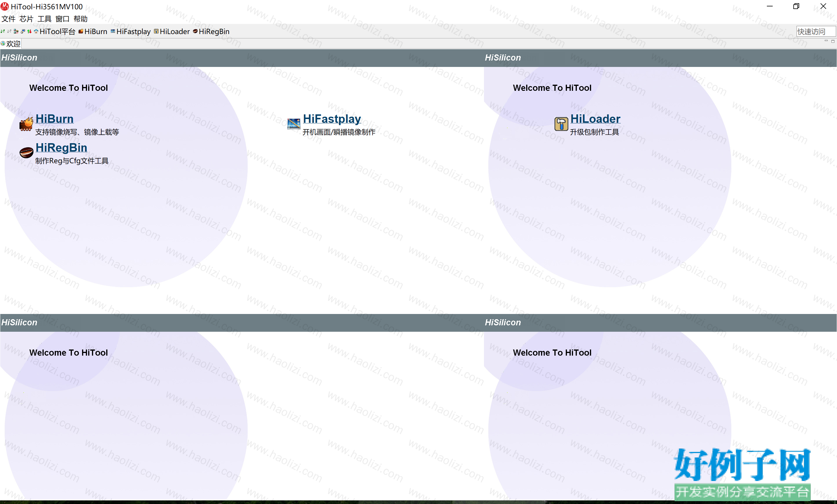The width and height of the screenshot is (837, 504).
Task: Click the large HiBurn flame chip icon
Action: 26,124
